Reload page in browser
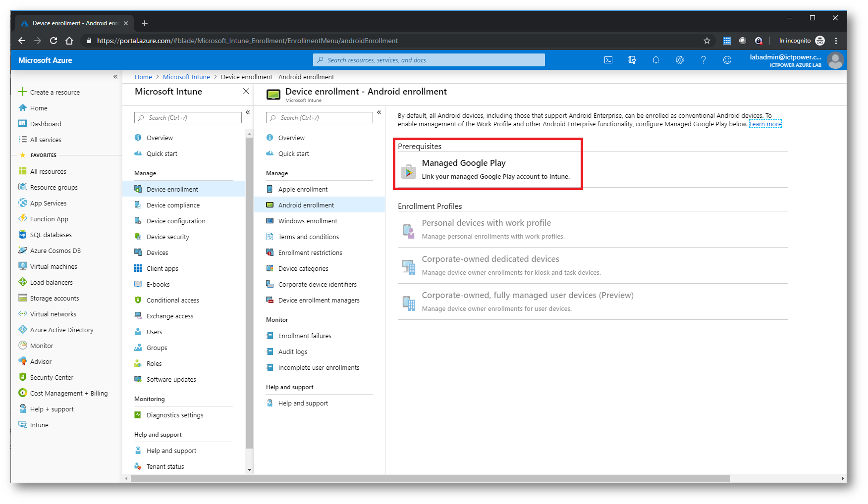 coord(54,41)
